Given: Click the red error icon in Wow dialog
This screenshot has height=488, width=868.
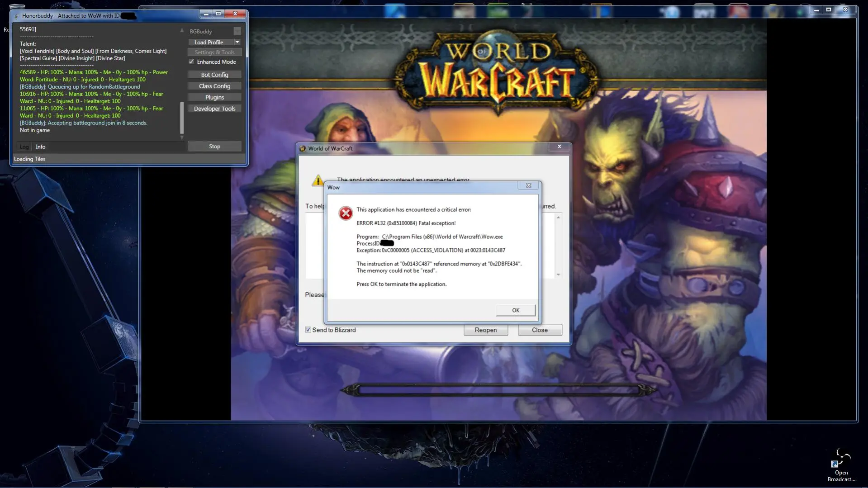Looking at the screenshot, I should 346,213.
